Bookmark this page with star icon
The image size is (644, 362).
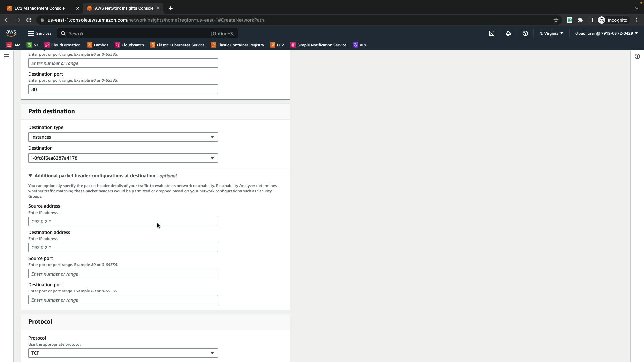click(x=556, y=20)
